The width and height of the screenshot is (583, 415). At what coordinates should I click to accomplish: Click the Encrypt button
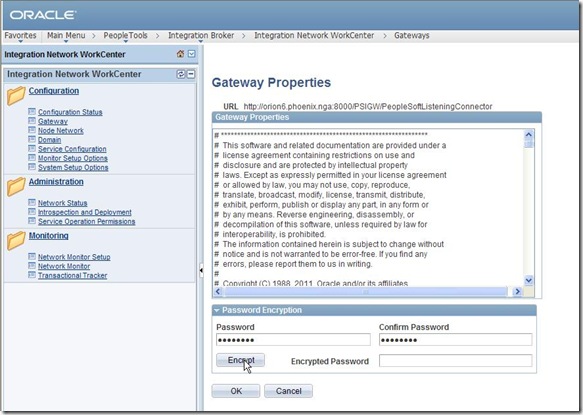(x=241, y=360)
